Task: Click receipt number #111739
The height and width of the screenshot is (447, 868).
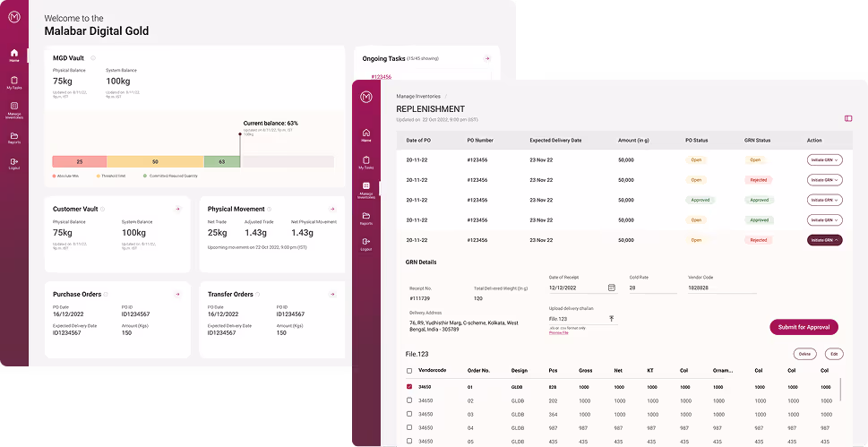Action: [x=419, y=298]
